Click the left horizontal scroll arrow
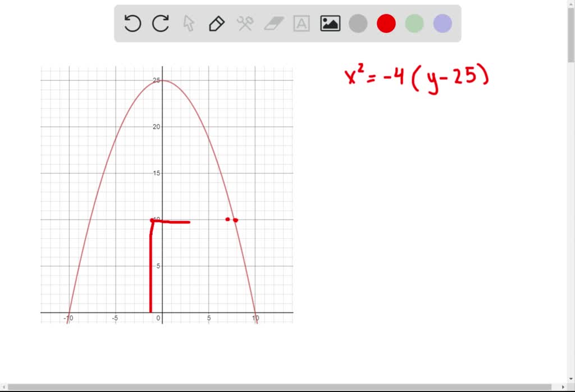The image size is (575, 392). click(4, 386)
